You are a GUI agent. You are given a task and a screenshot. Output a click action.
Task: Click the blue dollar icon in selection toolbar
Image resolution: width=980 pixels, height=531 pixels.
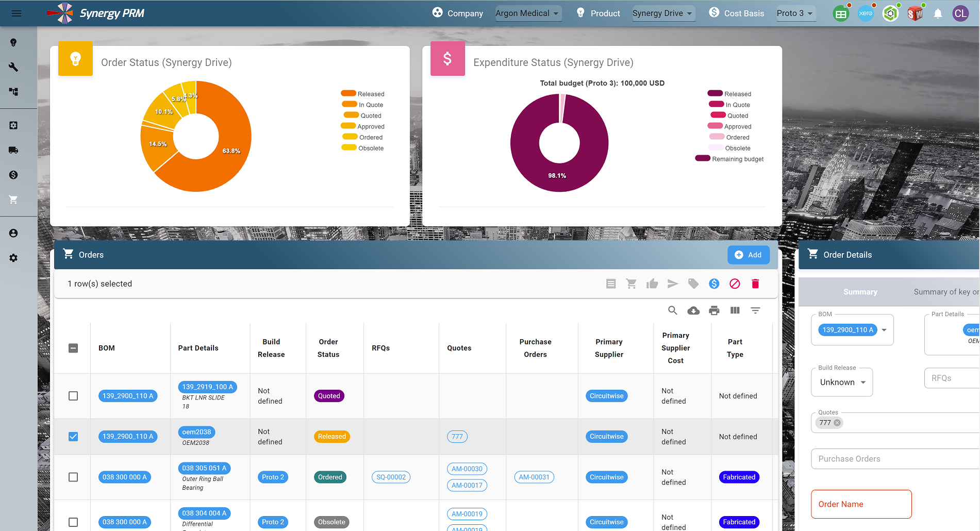[714, 284]
